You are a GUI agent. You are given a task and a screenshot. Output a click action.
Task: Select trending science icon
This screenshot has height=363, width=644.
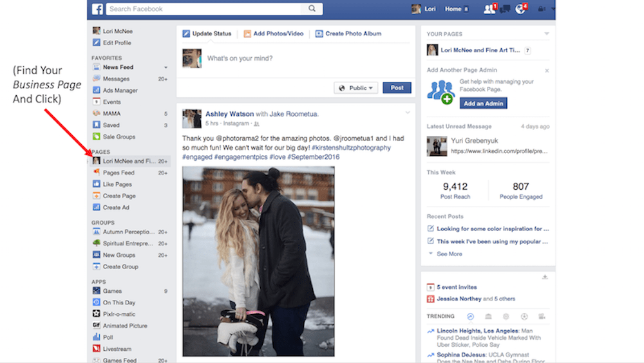click(x=506, y=316)
